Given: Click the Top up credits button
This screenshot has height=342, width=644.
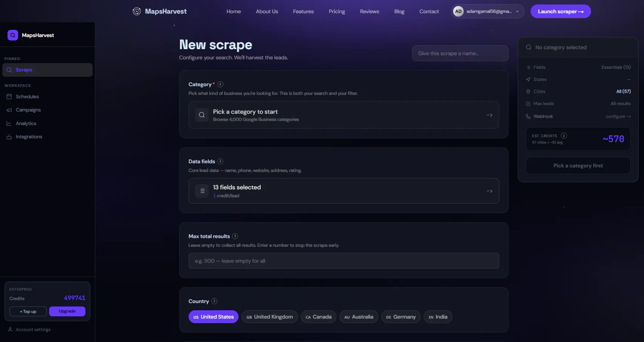Looking at the screenshot, I should [28, 311].
